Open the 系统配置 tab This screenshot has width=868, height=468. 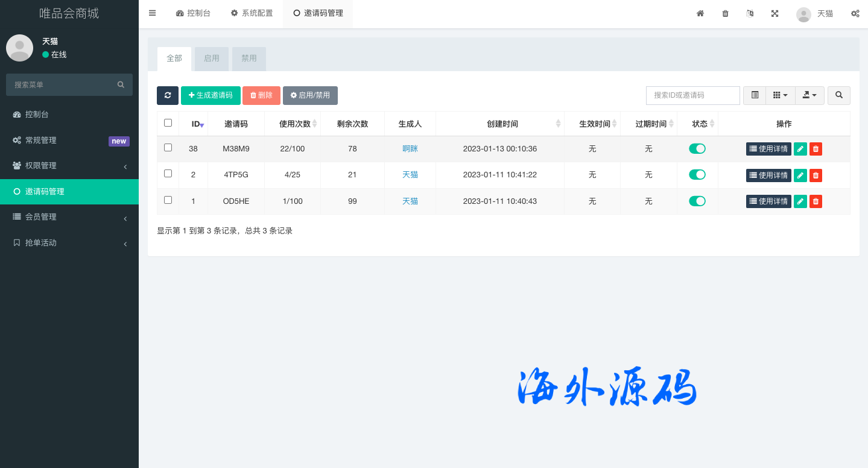click(x=252, y=13)
